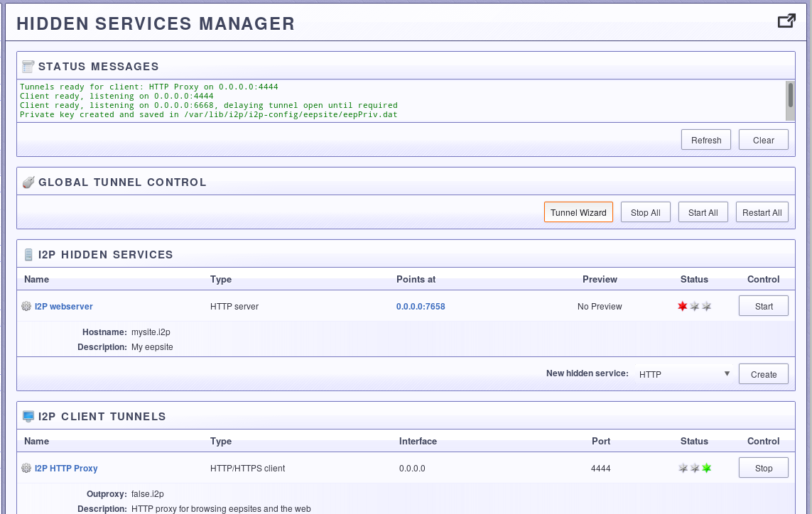Click the 'My eepsite' description text

[152, 347]
